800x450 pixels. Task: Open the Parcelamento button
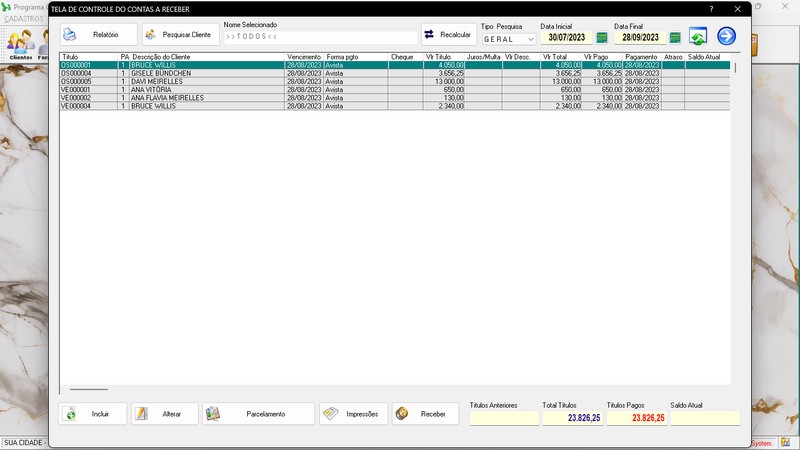pos(259,414)
